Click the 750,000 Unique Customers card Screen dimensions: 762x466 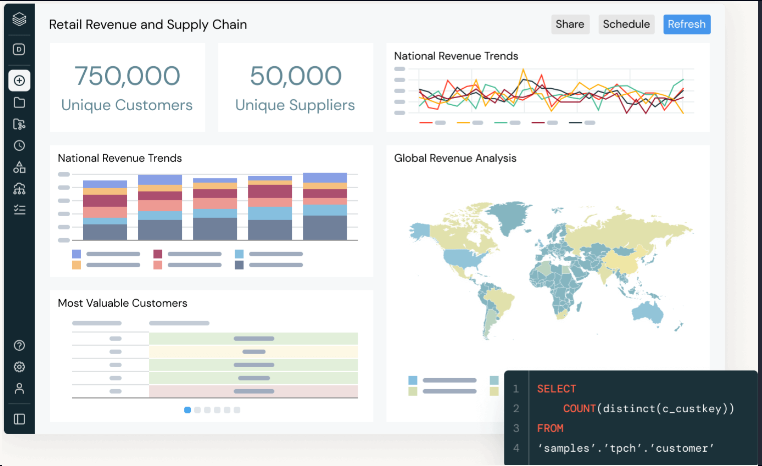pyautogui.click(x=127, y=87)
